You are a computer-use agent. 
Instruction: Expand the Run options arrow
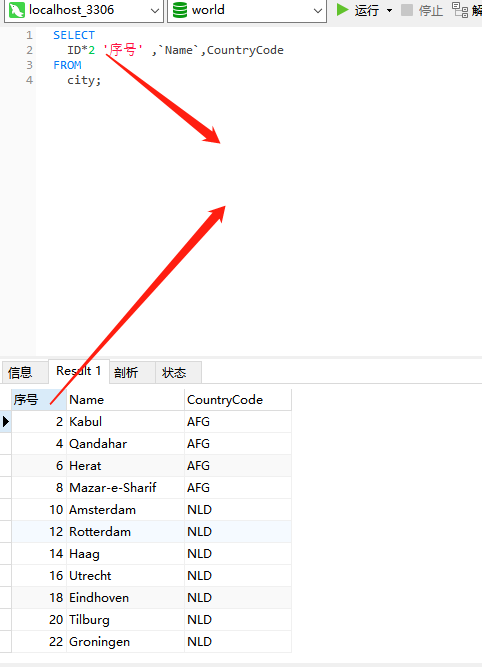tap(389, 10)
